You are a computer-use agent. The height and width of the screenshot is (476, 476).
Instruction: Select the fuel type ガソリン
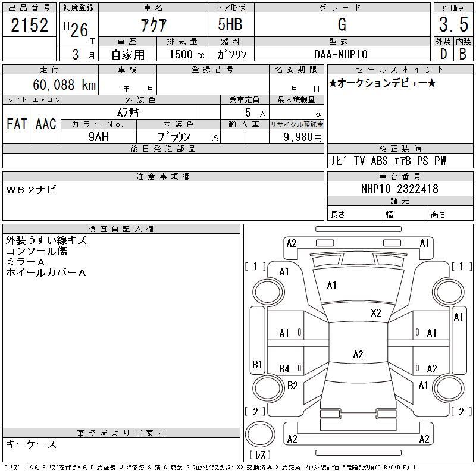231,54
